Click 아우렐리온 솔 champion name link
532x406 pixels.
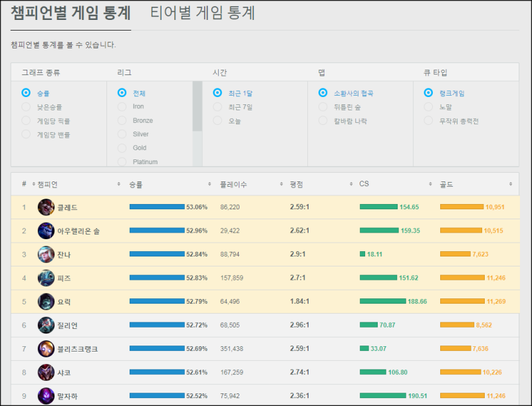(78, 231)
